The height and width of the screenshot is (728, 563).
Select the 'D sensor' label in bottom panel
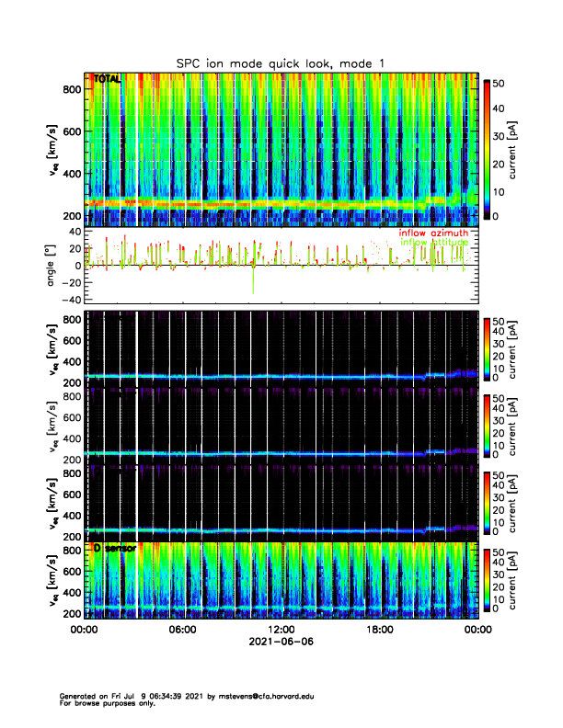(x=115, y=548)
